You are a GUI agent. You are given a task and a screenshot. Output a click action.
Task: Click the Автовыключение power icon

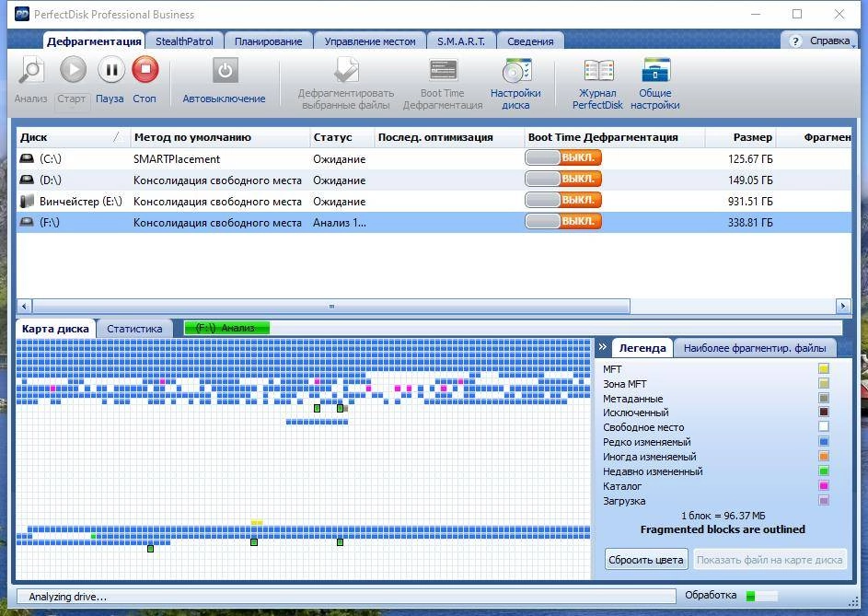pyautogui.click(x=225, y=71)
